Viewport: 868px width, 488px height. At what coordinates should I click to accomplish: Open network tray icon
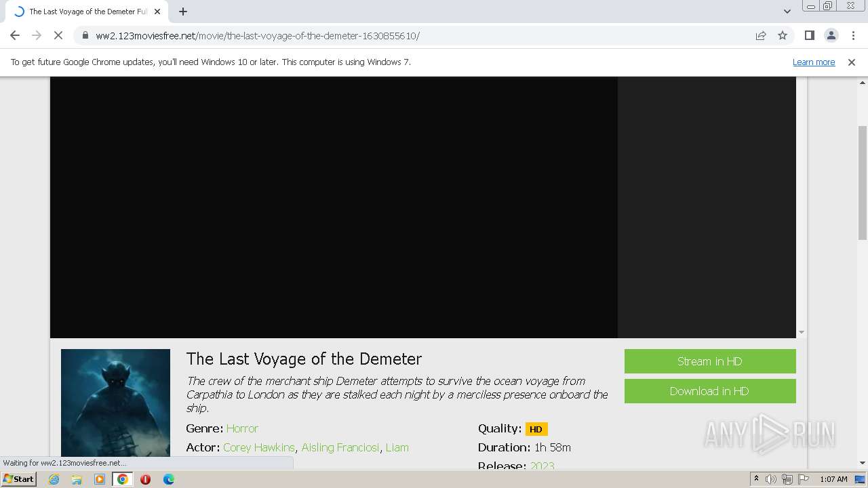(787, 479)
